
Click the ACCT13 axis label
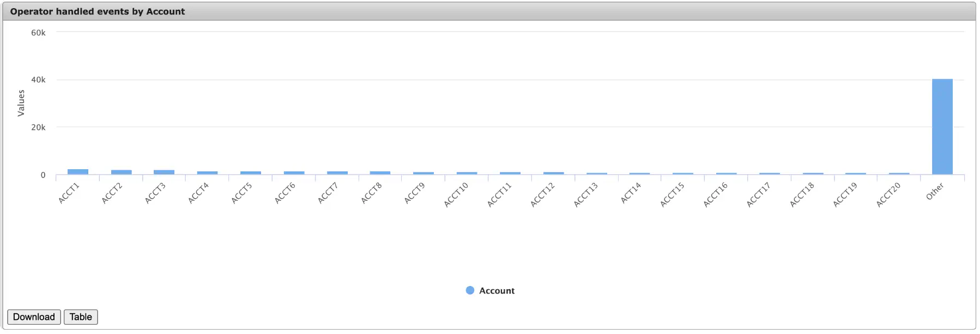[x=586, y=195]
